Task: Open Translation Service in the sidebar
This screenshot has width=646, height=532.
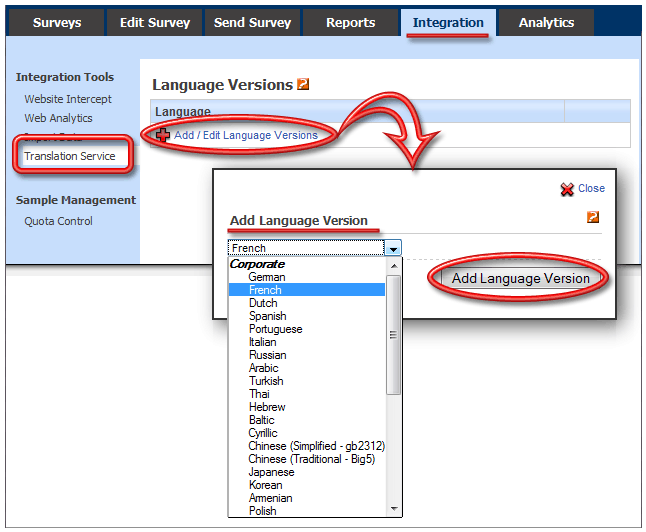Action: click(x=70, y=156)
